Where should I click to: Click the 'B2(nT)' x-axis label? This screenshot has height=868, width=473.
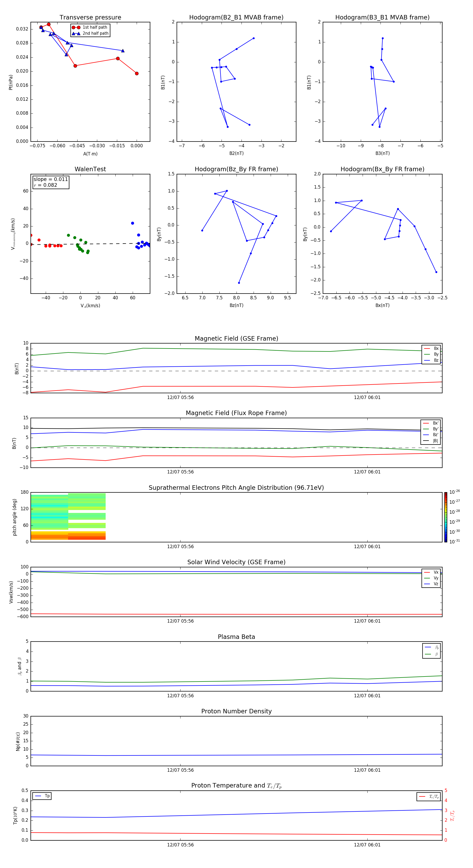(236, 153)
